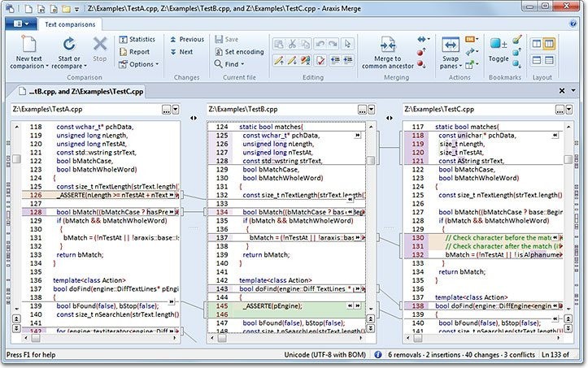
Task: Toggle bookmark on the current line
Action: pyautogui.click(x=499, y=44)
